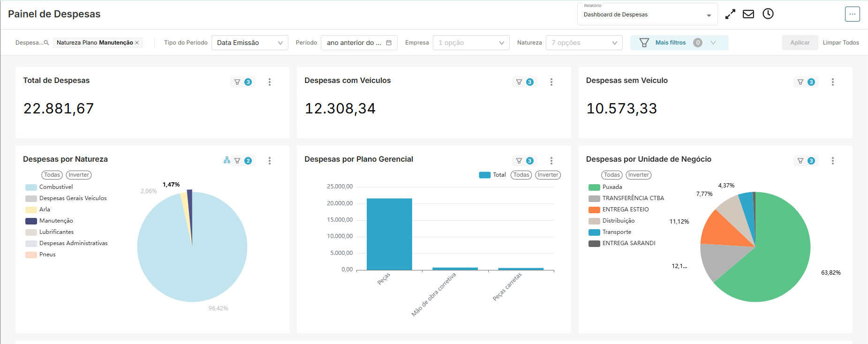868x344 pixels.
Task: Toggle Manutenção legend series
Action: pyautogui.click(x=49, y=221)
